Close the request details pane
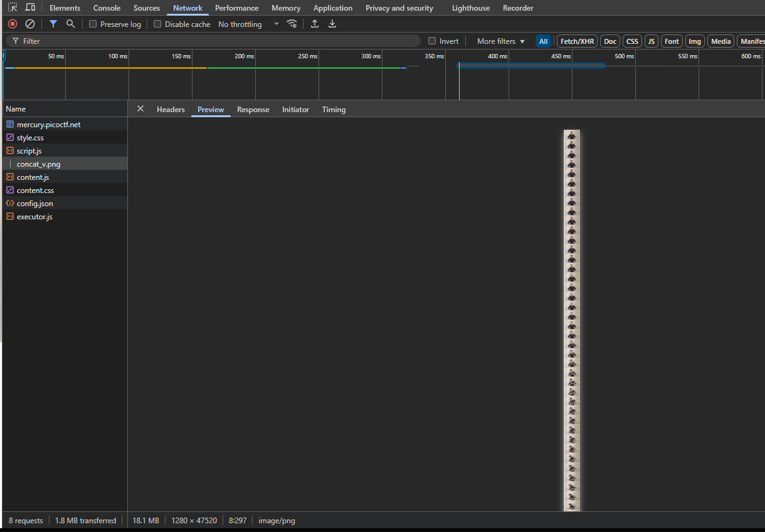 click(140, 109)
